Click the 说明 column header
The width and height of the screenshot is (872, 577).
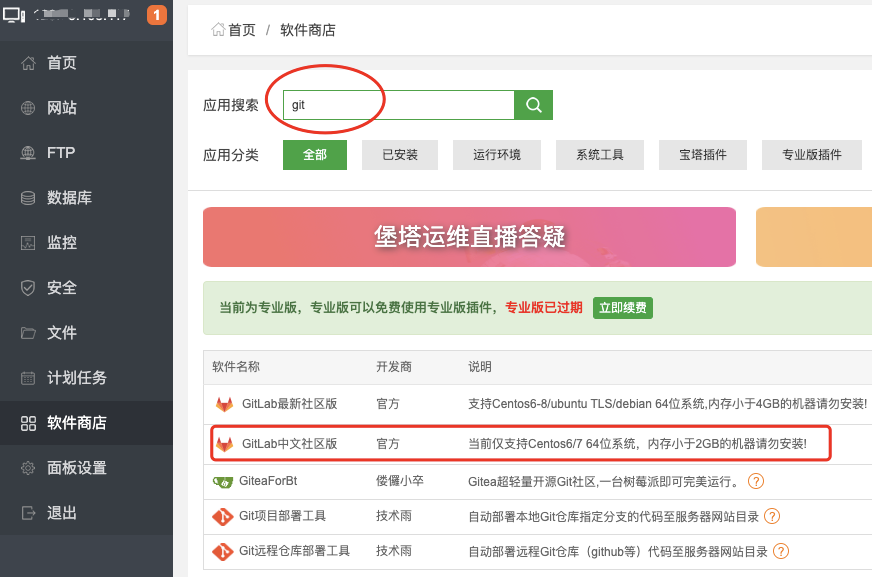tap(479, 367)
